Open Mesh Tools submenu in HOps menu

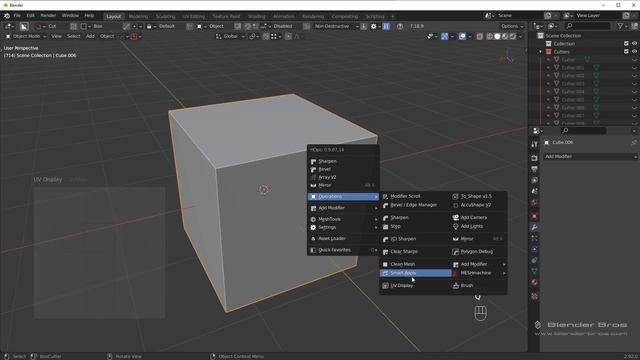[343, 219]
